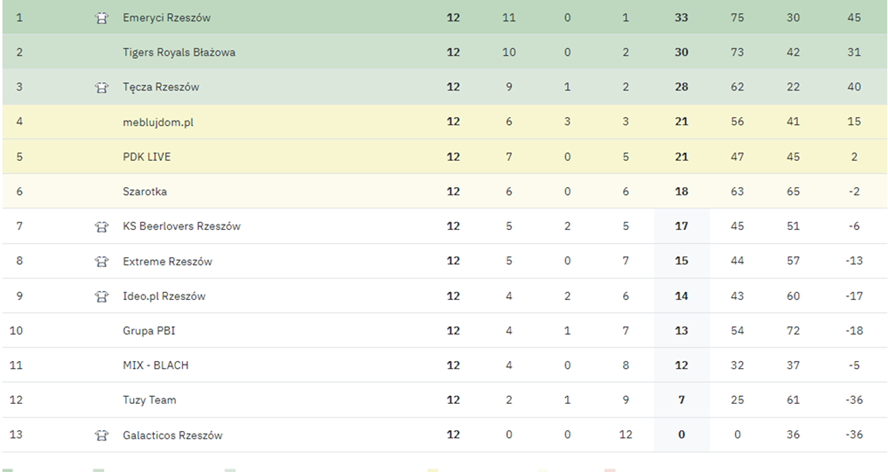Image resolution: width=888 pixels, height=472 pixels.
Task: Select the Szarotka team name
Action: point(144,191)
